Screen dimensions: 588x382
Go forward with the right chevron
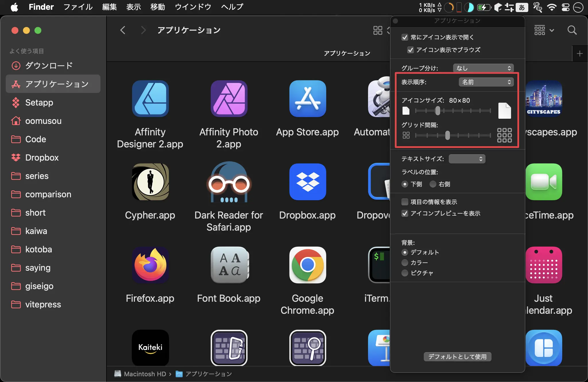143,30
